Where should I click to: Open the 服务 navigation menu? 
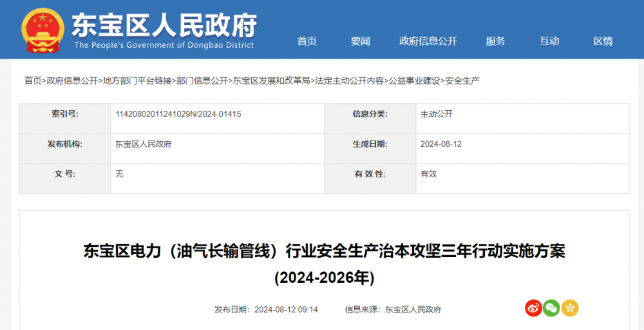495,41
